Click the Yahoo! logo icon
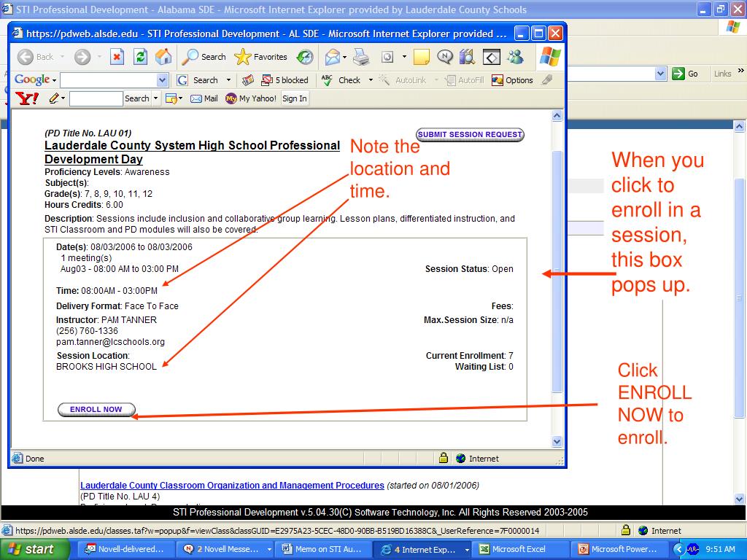 (x=27, y=98)
